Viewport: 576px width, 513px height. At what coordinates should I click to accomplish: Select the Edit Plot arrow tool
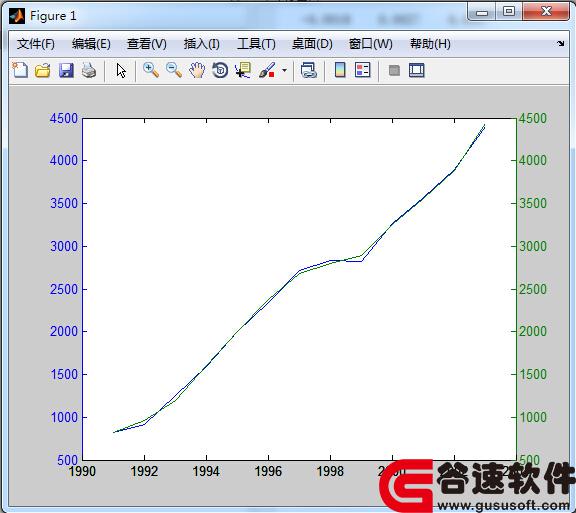(121, 70)
